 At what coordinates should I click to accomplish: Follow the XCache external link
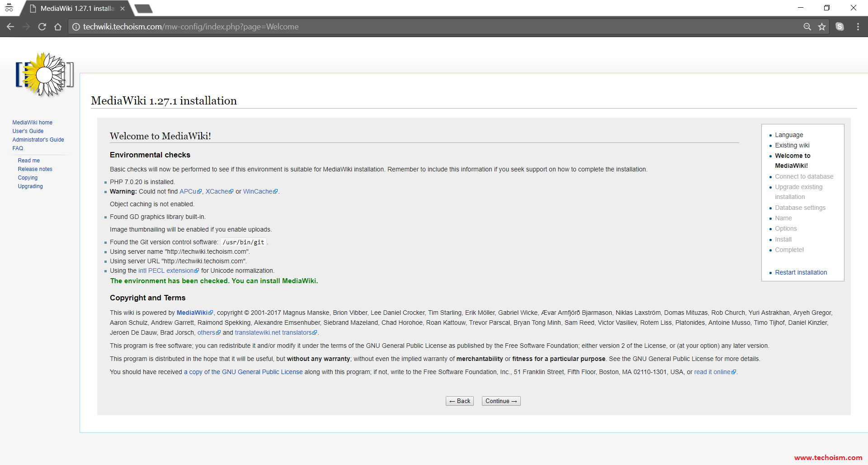pyautogui.click(x=219, y=191)
